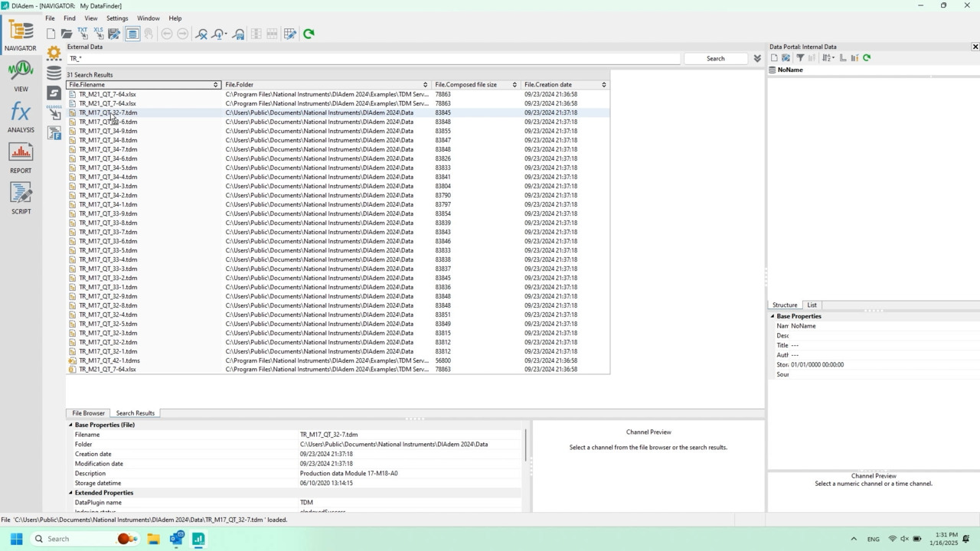The width and height of the screenshot is (980, 551).
Task: Collapse Extended Properties section
Action: 70,493
